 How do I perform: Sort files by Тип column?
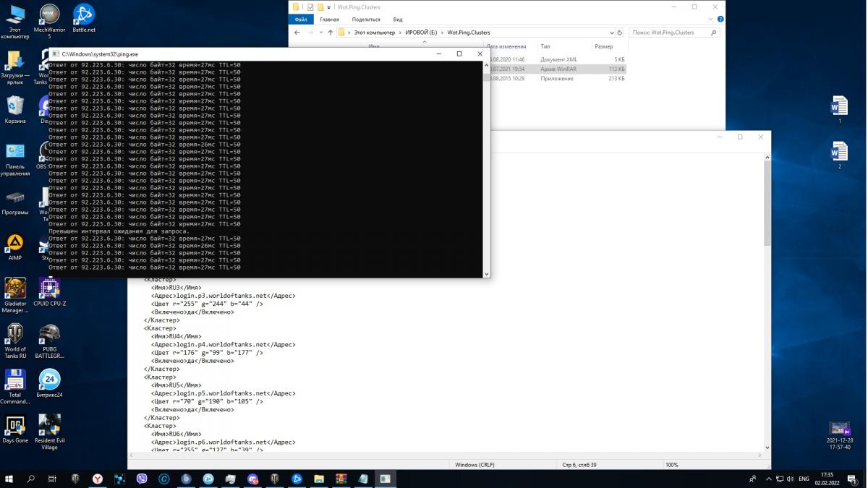[x=545, y=46]
